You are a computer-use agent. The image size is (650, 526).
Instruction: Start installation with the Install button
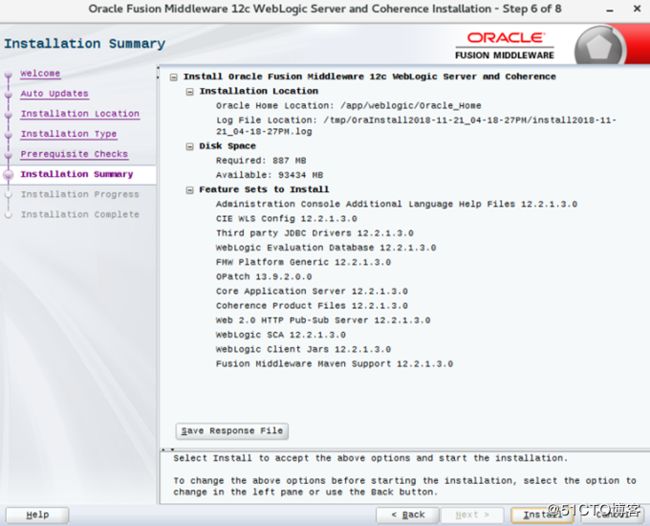[542, 515]
